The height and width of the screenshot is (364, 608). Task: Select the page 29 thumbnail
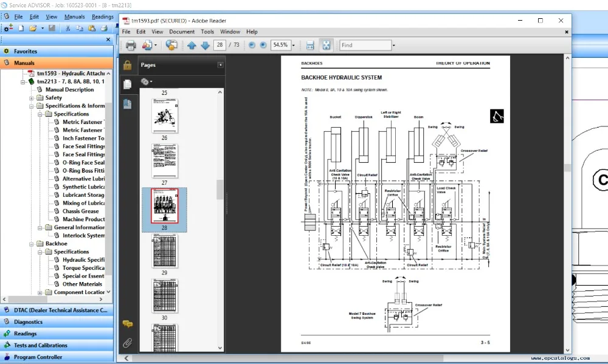click(x=165, y=251)
